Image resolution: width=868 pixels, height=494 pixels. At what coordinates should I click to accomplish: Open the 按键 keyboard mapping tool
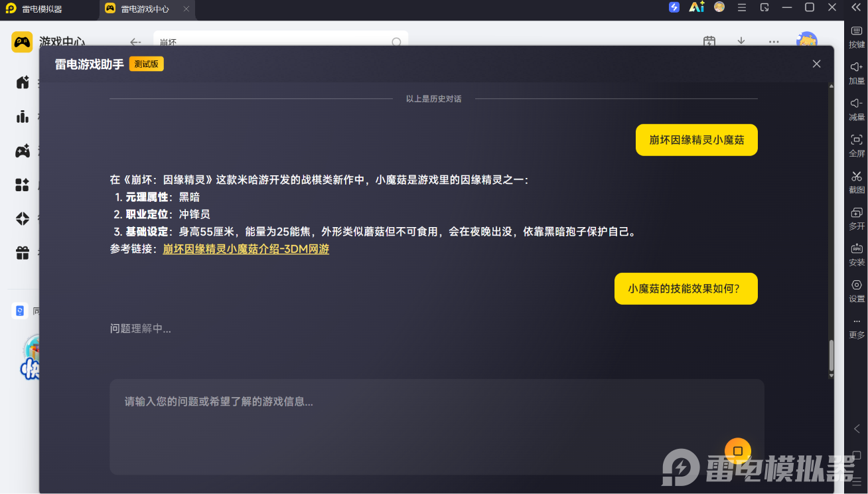click(857, 37)
